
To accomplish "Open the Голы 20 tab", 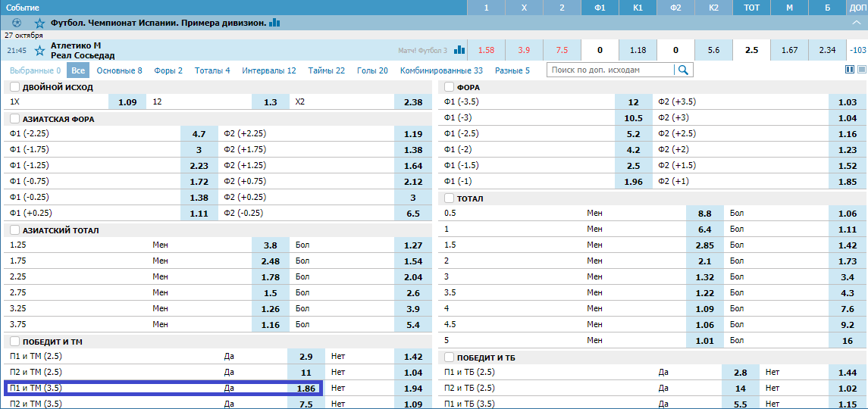I will [x=372, y=70].
